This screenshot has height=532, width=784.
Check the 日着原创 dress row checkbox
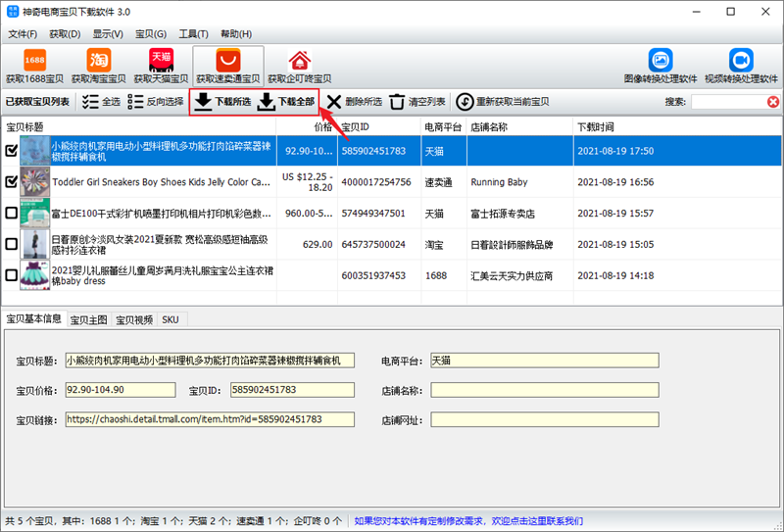click(x=11, y=244)
